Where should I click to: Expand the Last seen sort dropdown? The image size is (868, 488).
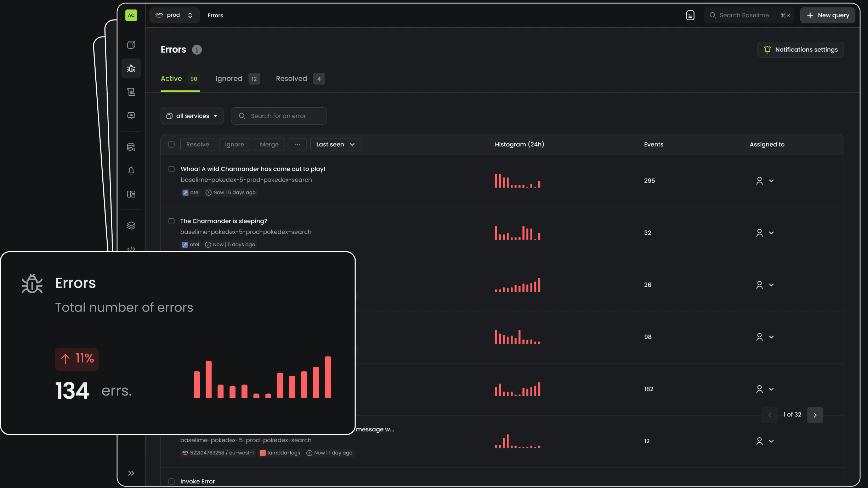pyautogui.click(x=335, y=144)
